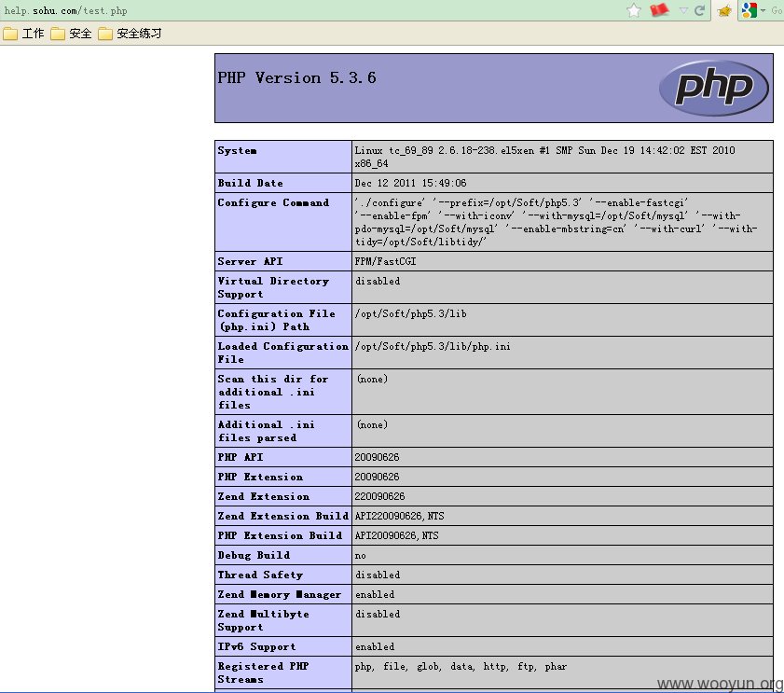Click the 'PHP Extension' row label
The height and width of the screenshot is (693, 784).
tap(260, 477)
